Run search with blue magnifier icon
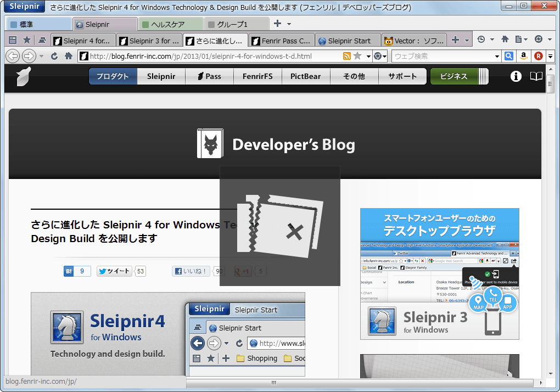 (x=508, y=56)
